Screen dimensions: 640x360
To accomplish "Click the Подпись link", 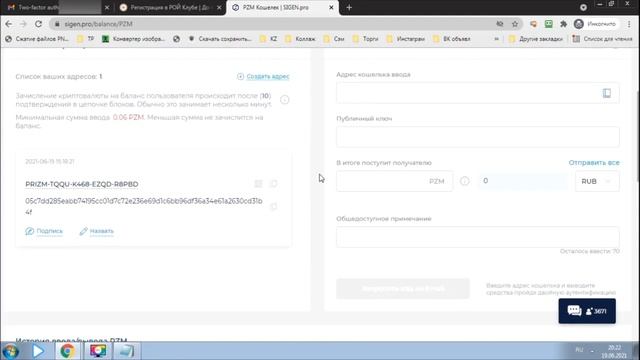I will point(44,231).
